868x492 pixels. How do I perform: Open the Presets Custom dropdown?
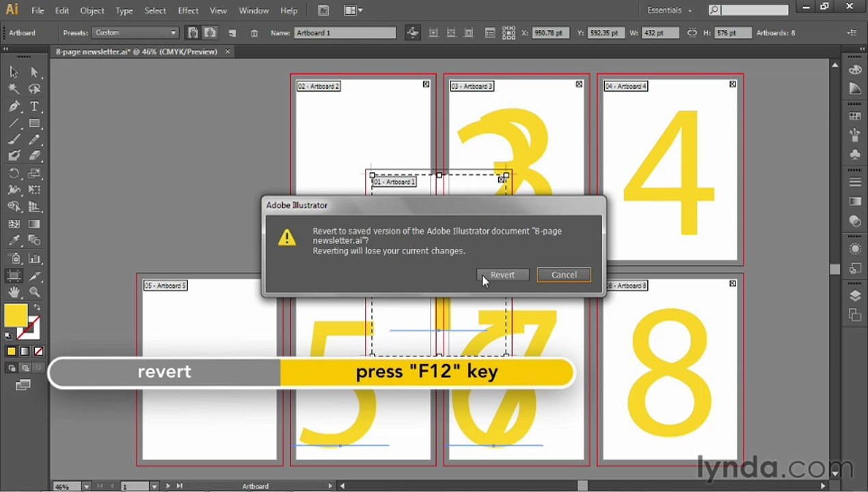tap(136, 33)
